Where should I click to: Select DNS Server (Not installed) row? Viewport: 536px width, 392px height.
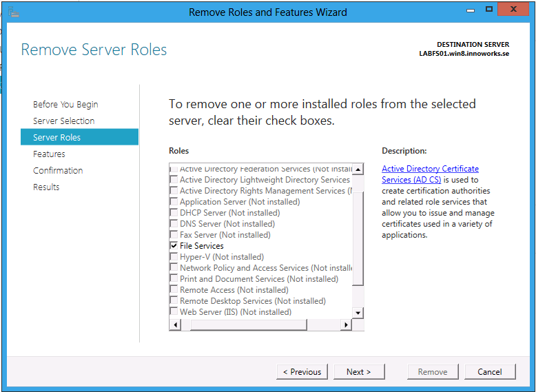pos(227,223)
